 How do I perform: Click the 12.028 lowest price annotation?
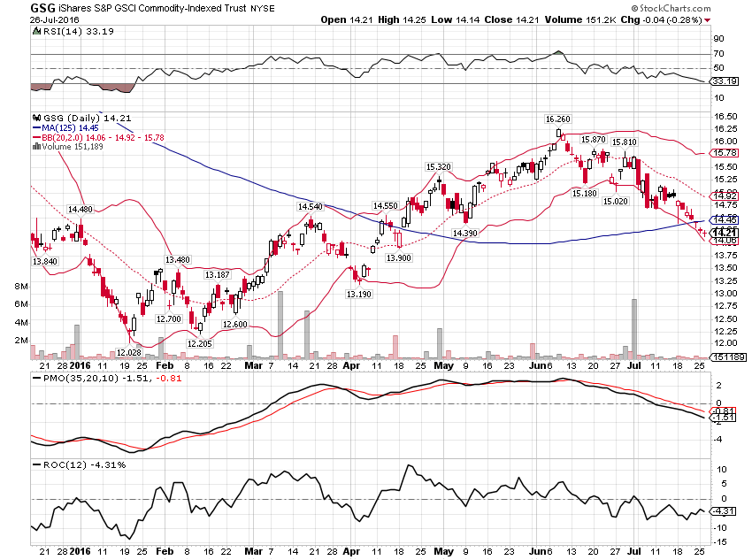[128, 352]
